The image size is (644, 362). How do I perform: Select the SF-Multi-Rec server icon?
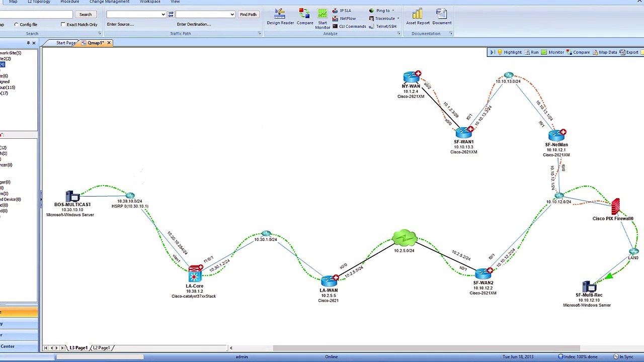(589, 287)
